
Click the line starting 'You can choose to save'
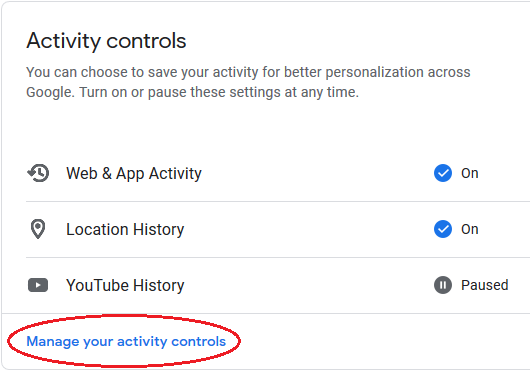pyautogui.click(x=248, y=72)
